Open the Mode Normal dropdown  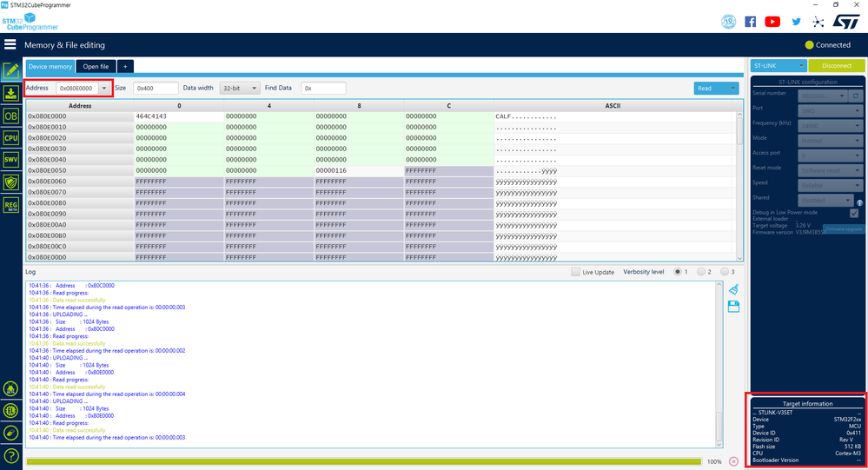pyautogui.click(x=831, y=141)
